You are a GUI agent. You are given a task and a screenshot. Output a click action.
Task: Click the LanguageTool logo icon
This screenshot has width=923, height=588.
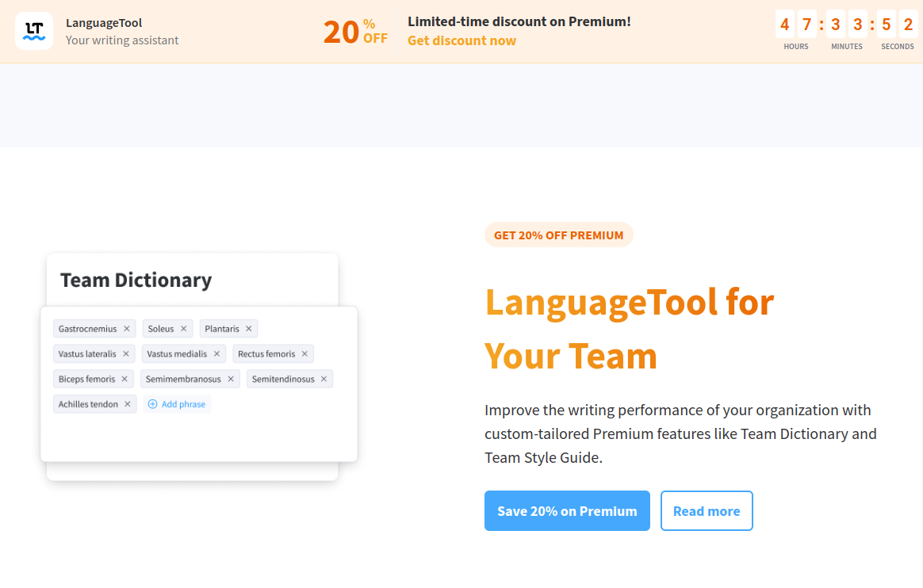pyautogui.click(x=34, y=31)
